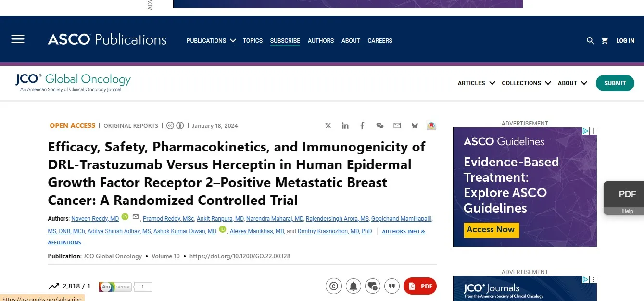Expand the Collections dropdown menu
The height and width of the screenshot is (301, 644).
coord(526,83)
